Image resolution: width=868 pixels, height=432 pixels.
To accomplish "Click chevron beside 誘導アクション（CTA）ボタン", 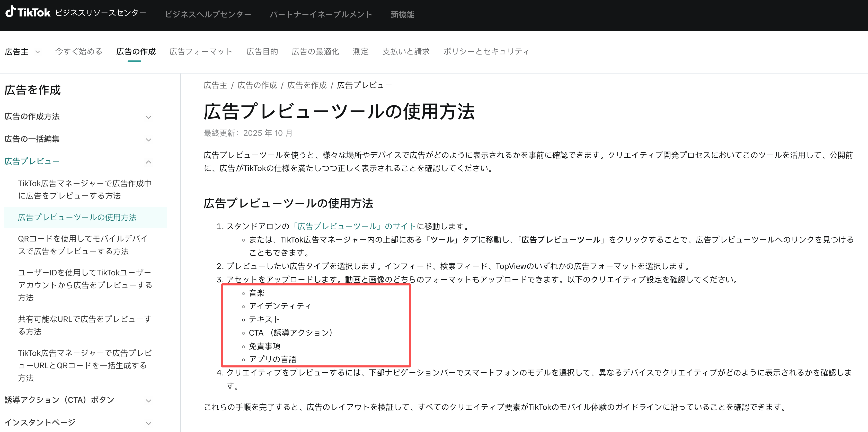I will click(x=148, y=401).
